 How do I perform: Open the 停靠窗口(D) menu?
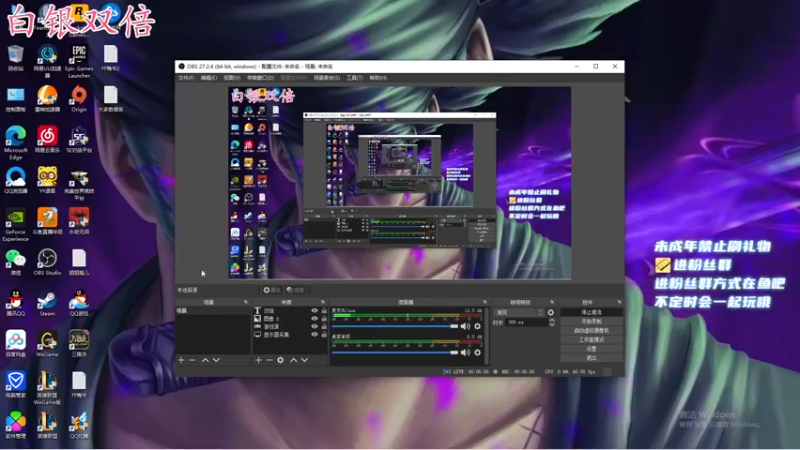[x=261, y=78]
